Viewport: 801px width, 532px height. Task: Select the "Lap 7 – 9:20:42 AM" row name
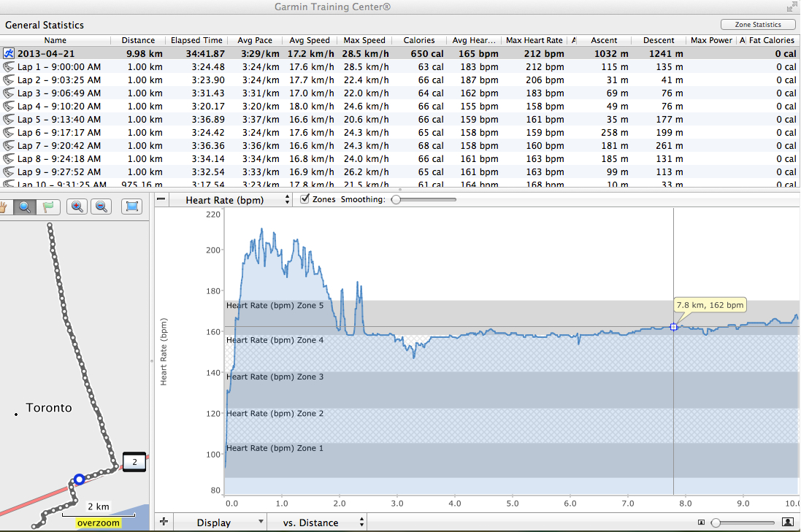point(59,146)
